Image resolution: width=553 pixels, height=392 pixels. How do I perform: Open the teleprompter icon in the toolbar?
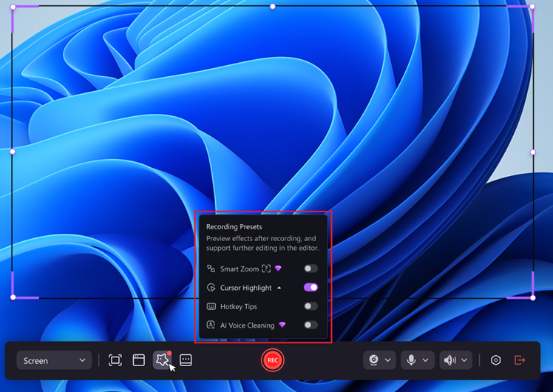[186, 360]
